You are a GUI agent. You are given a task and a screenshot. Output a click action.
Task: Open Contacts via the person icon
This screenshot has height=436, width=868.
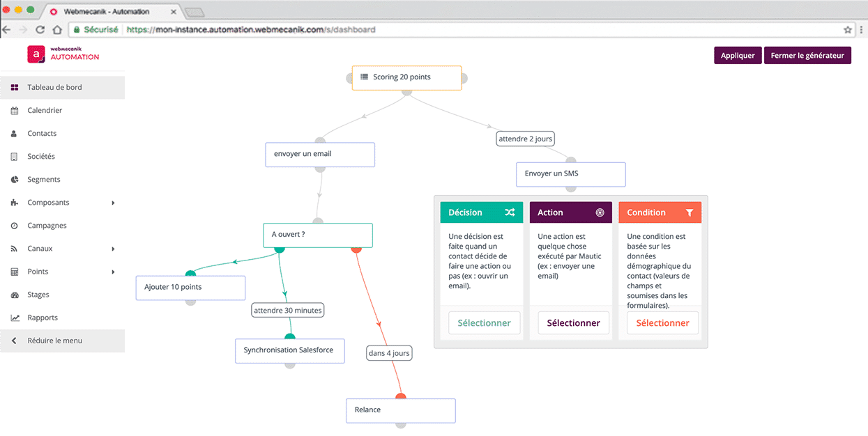[14, 133]
